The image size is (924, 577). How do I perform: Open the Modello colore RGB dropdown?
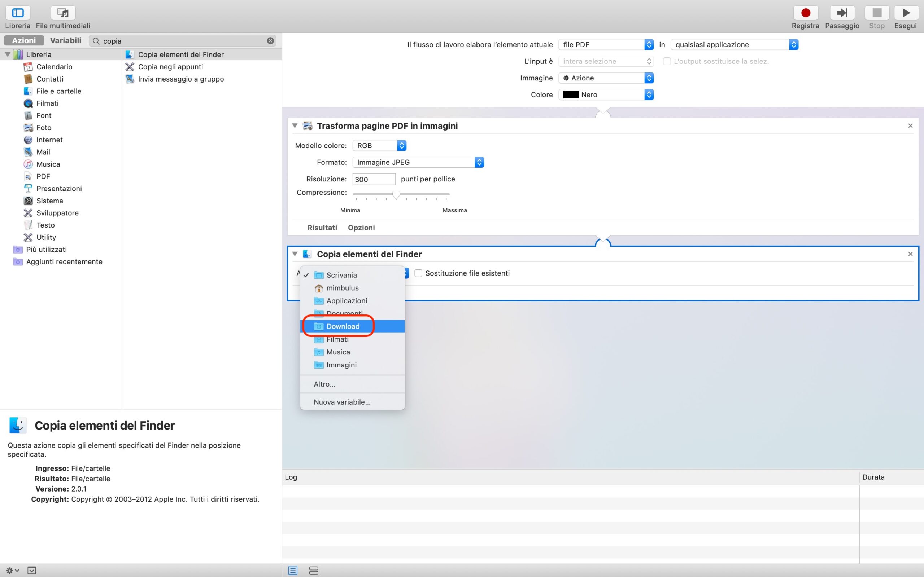coord(379,145)
